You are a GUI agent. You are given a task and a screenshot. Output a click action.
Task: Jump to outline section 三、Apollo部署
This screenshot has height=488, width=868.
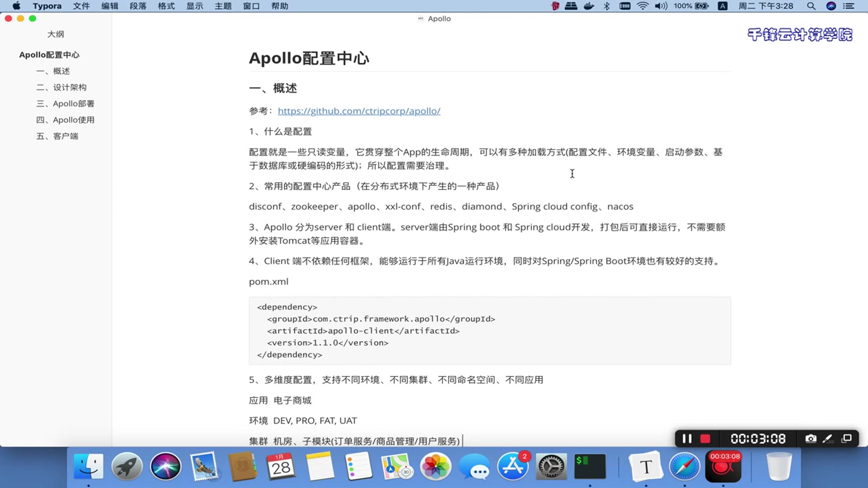click(66, 103)
